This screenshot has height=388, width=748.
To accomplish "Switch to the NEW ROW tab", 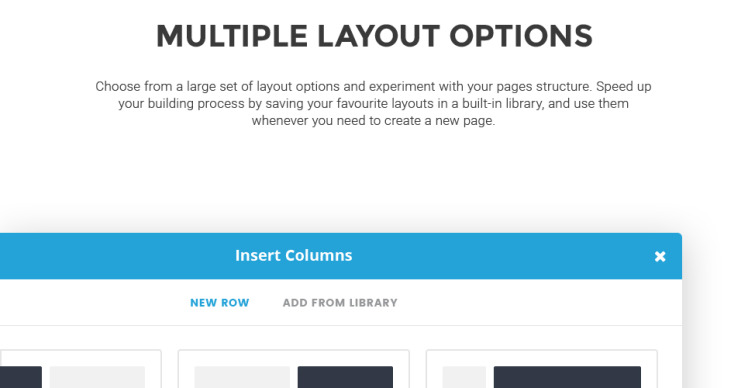I will click(219, 303).
